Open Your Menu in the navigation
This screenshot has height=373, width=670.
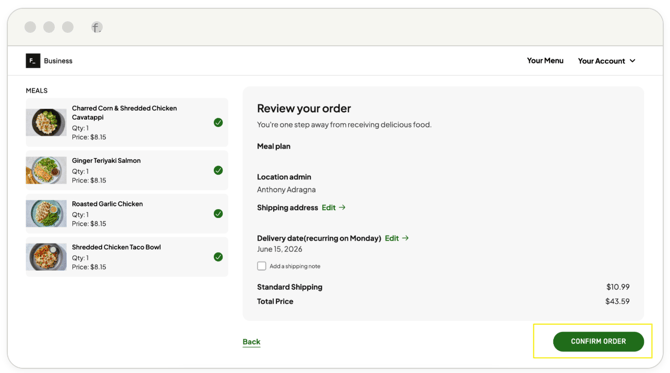point(545,61)
